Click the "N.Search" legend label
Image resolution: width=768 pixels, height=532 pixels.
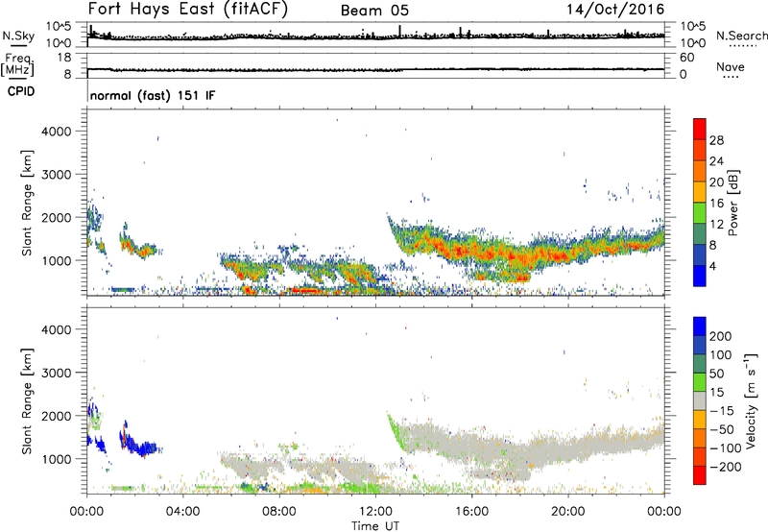pyautogui.click(x=741, y=36)
